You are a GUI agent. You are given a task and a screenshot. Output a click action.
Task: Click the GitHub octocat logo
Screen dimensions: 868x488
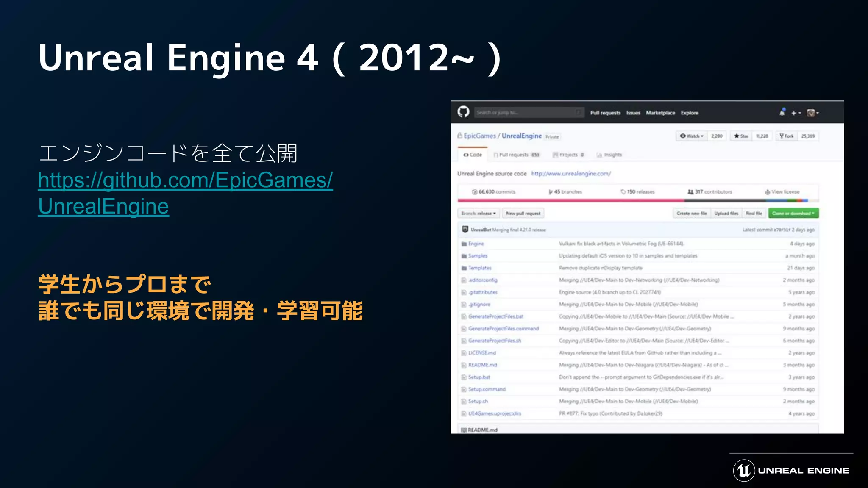pyautogui.click(x=463, y=112)
